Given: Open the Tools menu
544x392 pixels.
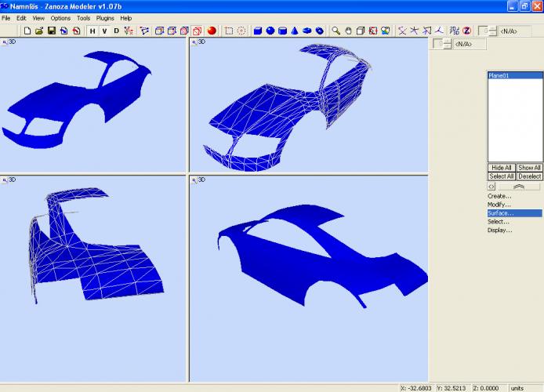Looking at the screenshot, I should pos(83,17).
